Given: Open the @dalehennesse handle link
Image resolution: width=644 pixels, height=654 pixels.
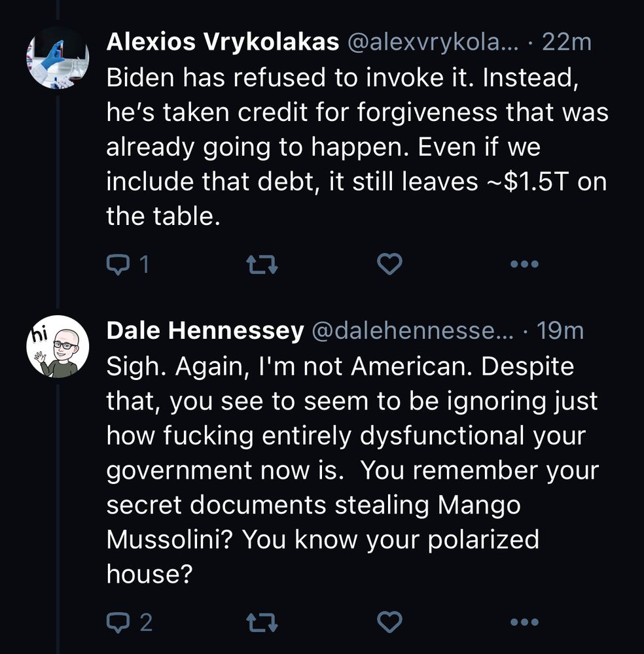Looking at the screenshot, I should tap(414, 332).
